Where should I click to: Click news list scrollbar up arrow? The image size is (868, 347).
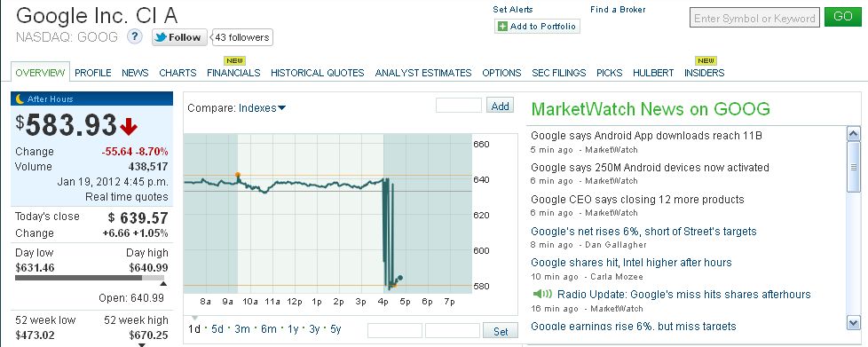click(854, 133)
